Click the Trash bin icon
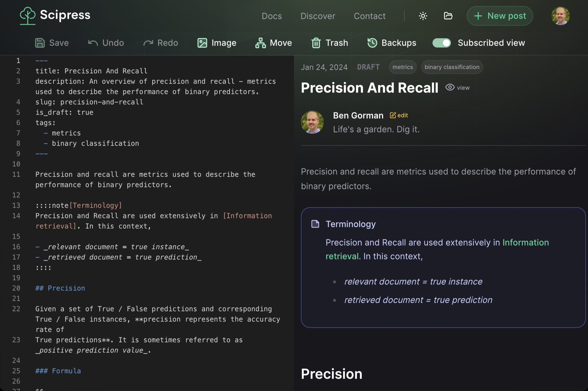This screenshot has width=588, height=391. (x=316, y=43)
